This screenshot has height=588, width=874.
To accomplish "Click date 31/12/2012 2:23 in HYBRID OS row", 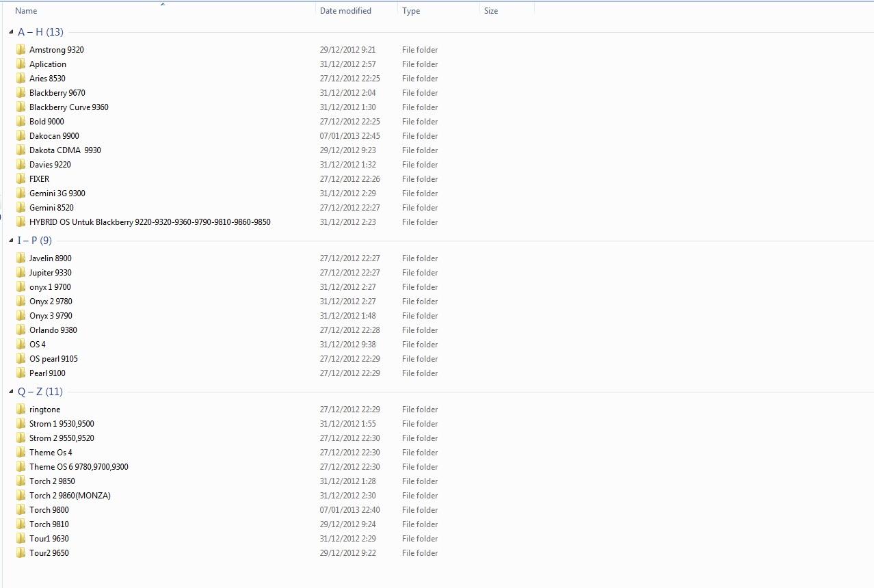I will click(x=348, y=222).
